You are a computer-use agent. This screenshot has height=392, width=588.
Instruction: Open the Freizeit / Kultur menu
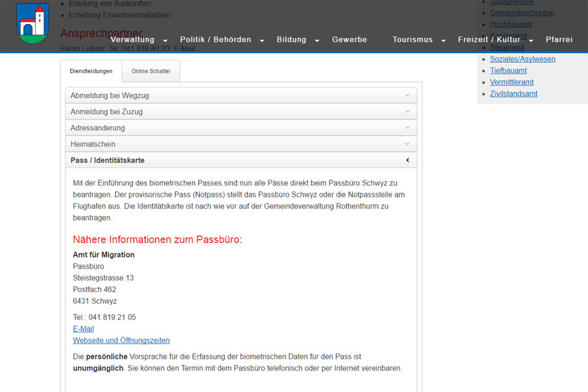(489, 39)
